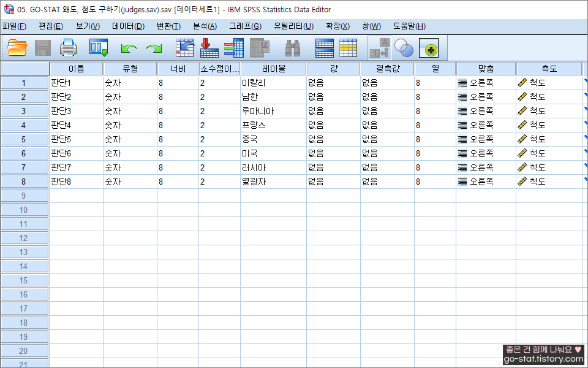The height and width of the screenshot is (368, 588).
Task: Click 척도 measure cell in 판단5 row
Action: click(x=549, y=139)
